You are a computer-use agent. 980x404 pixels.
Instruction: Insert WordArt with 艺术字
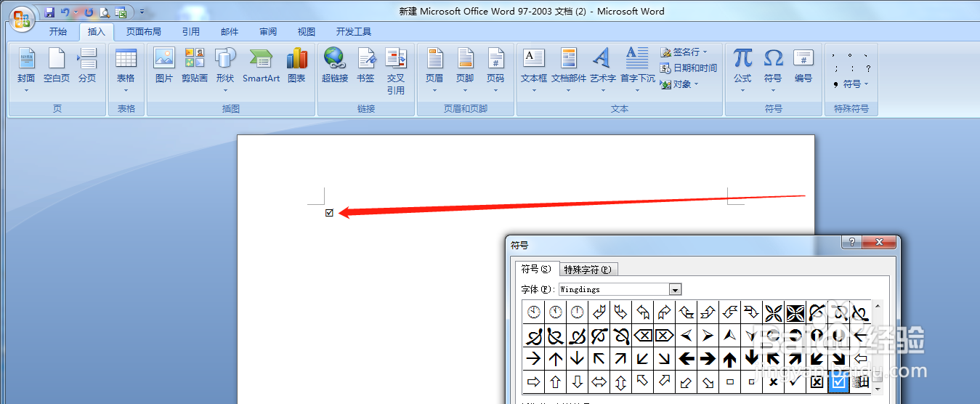click(x=602, y=70)
